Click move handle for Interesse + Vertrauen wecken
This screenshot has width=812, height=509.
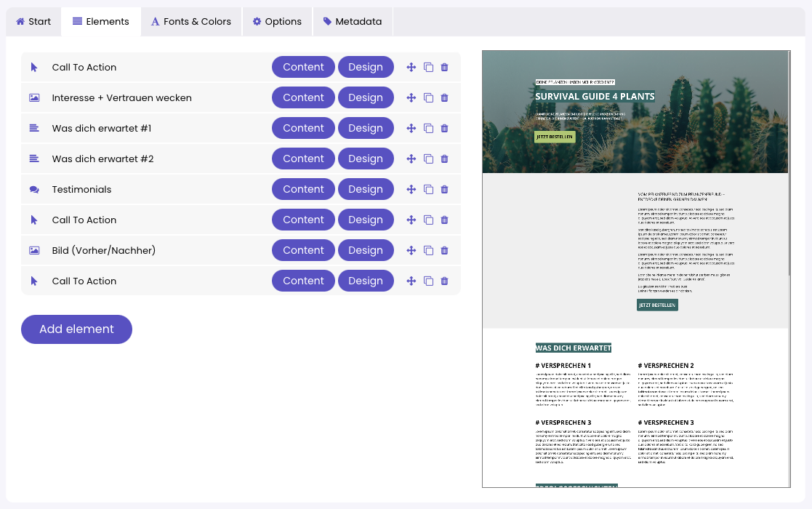click(411, 98)
